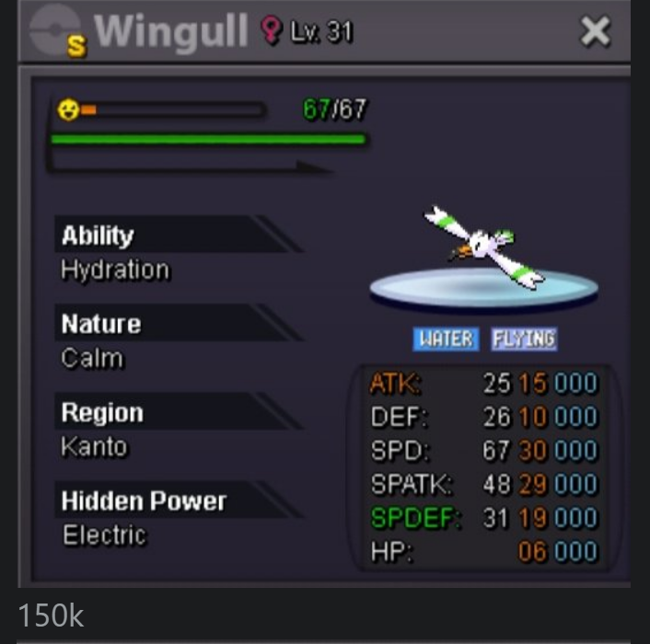Click the Hydration ability text

115,270
